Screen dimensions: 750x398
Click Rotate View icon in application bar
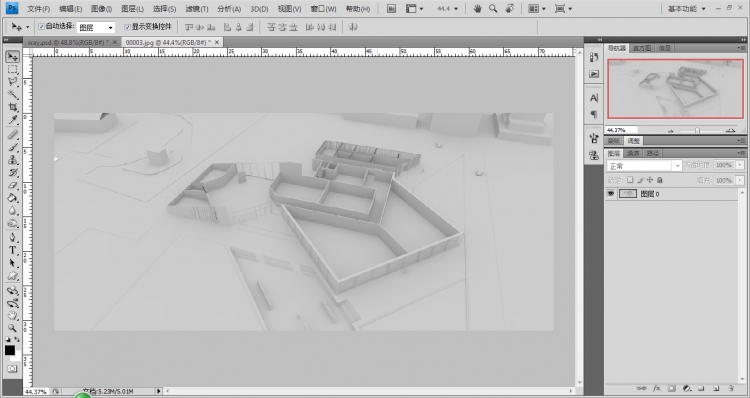point(510,9)
